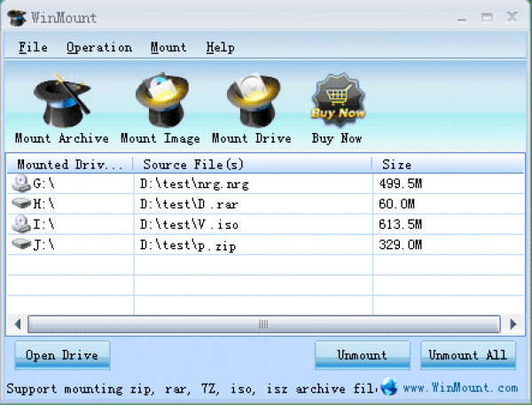Image resolution: width=532 pixels, height=405 pixels.
Task: Sort by Mounted Drive column header
Action: (x=70, y=165)
